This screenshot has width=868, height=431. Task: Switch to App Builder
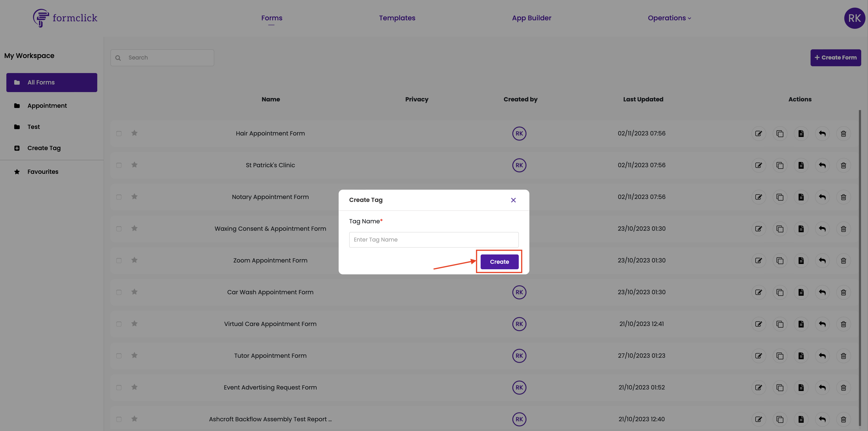coord(531,18)
